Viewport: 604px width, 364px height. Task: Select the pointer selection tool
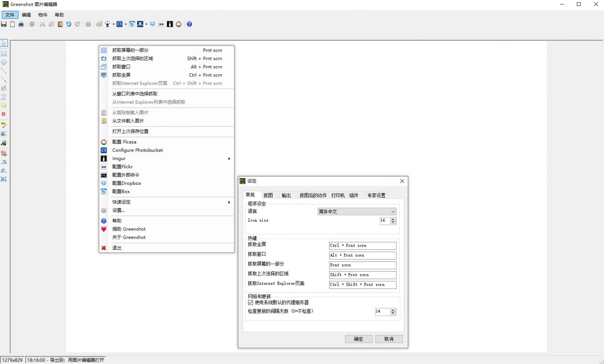pyautogui.click(x=4, y=43)
